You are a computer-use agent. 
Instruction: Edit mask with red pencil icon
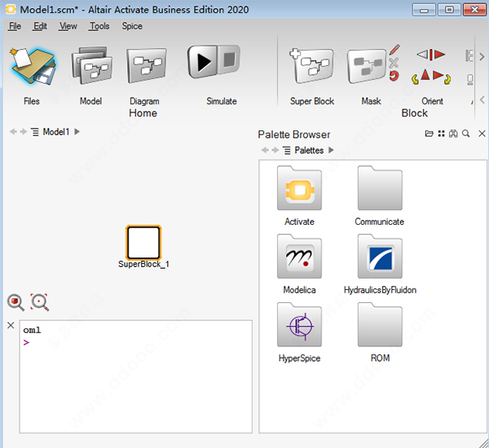point(394,50)
